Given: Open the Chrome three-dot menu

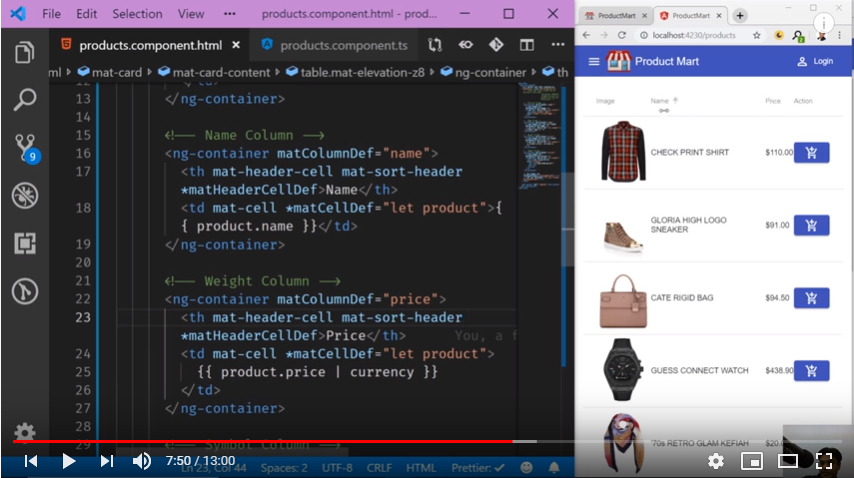Looking at the screenshot, I should click(839, 35).
